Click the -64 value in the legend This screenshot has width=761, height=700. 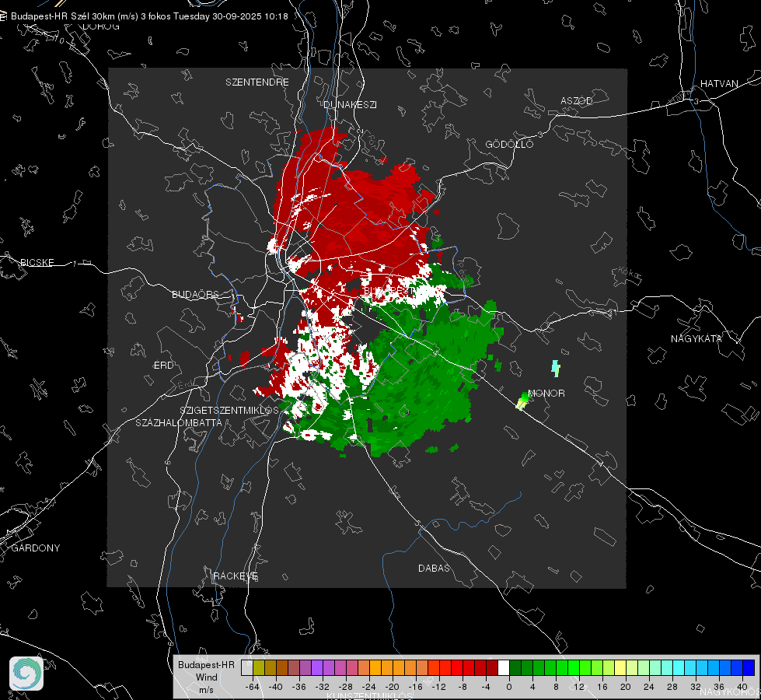click(x=253, y=687)
